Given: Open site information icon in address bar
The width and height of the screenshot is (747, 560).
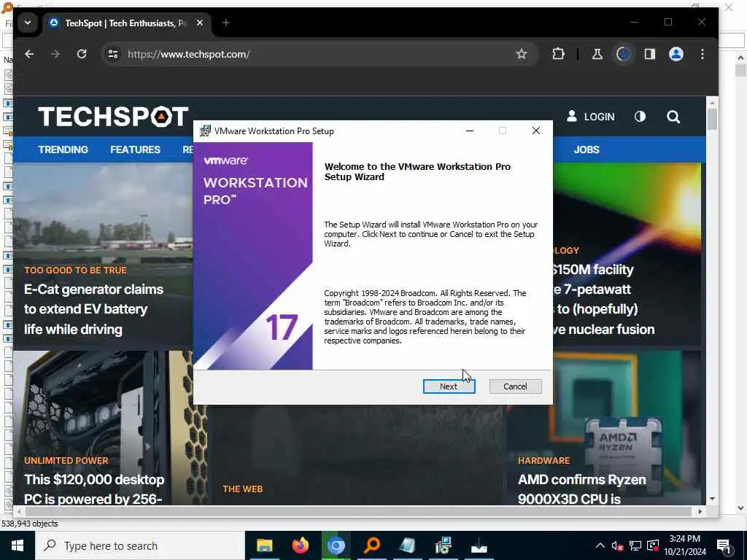Looking at the screenshot, I should (x=113, y=54).
